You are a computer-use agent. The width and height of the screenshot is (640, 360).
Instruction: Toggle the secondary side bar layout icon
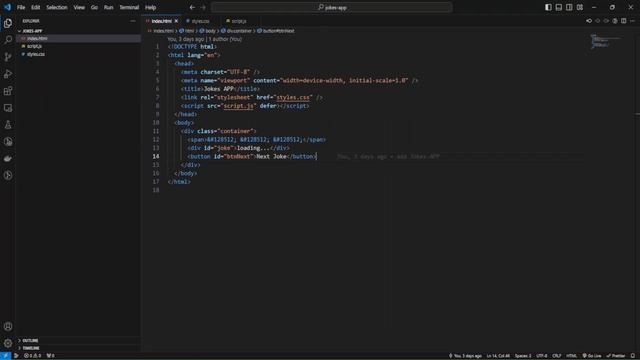click(x=569, y=7)
